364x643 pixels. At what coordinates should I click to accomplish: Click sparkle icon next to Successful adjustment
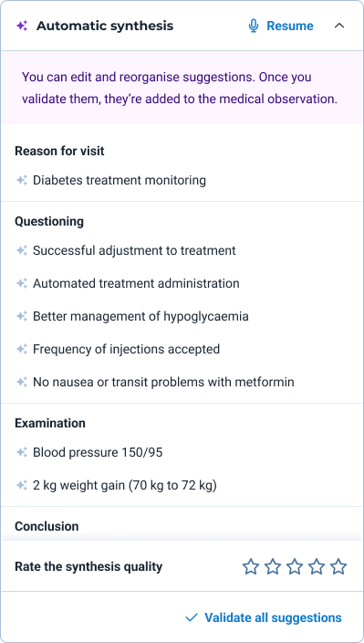coord(22,250)
